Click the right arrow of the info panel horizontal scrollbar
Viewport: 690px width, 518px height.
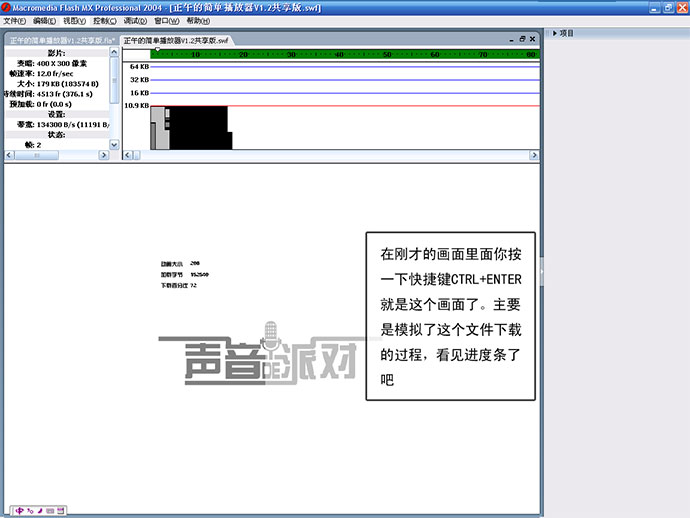(x=104, y=155)
